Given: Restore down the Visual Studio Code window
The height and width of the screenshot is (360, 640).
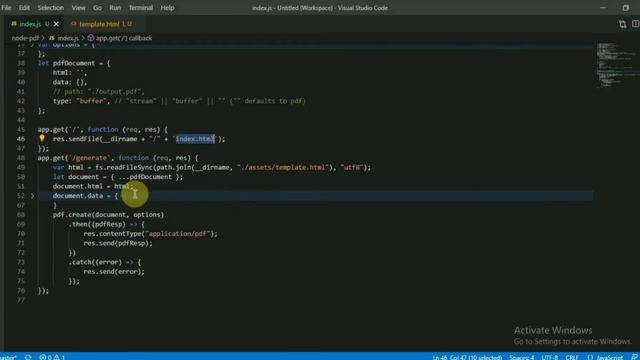Looking at the screenshot, I should [x=626, y=8].
